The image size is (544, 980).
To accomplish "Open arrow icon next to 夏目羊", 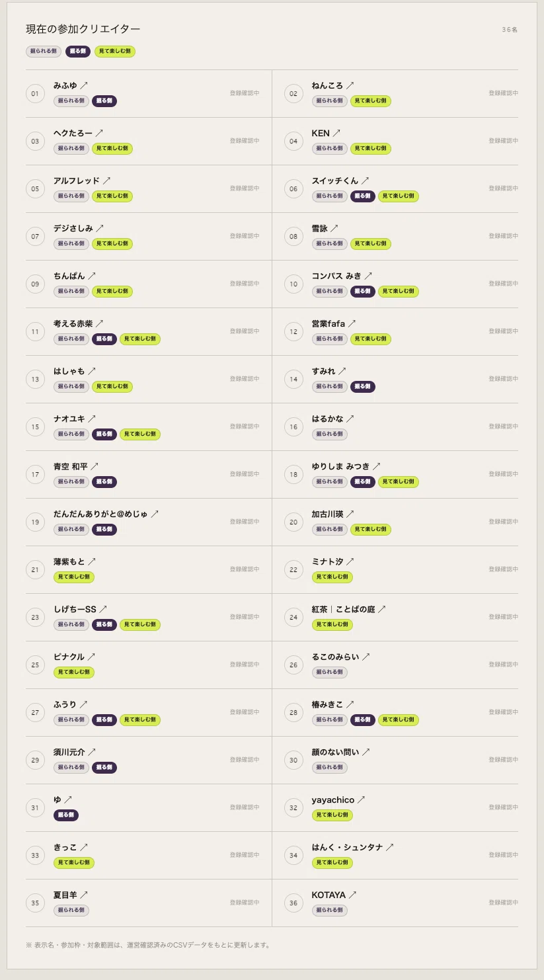I will pos(84,895).
